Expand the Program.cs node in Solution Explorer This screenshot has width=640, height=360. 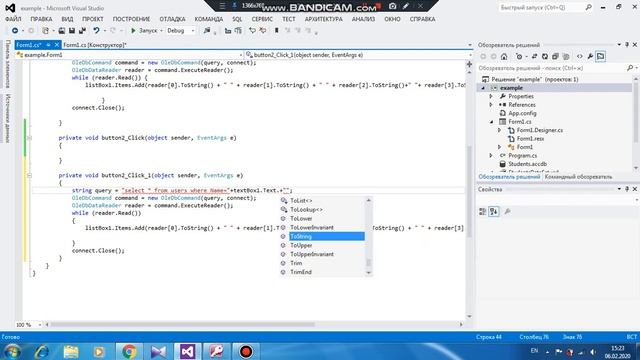(x=491, y=156)
